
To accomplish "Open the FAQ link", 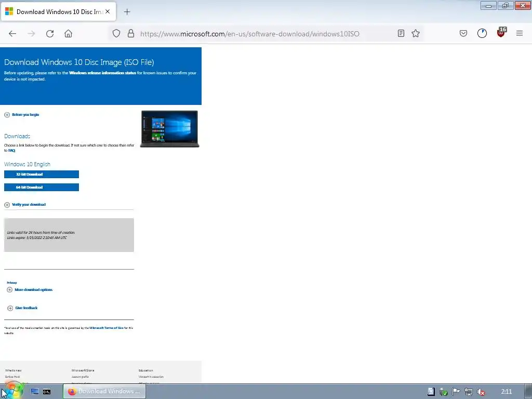I will click(x=12, y=151).
